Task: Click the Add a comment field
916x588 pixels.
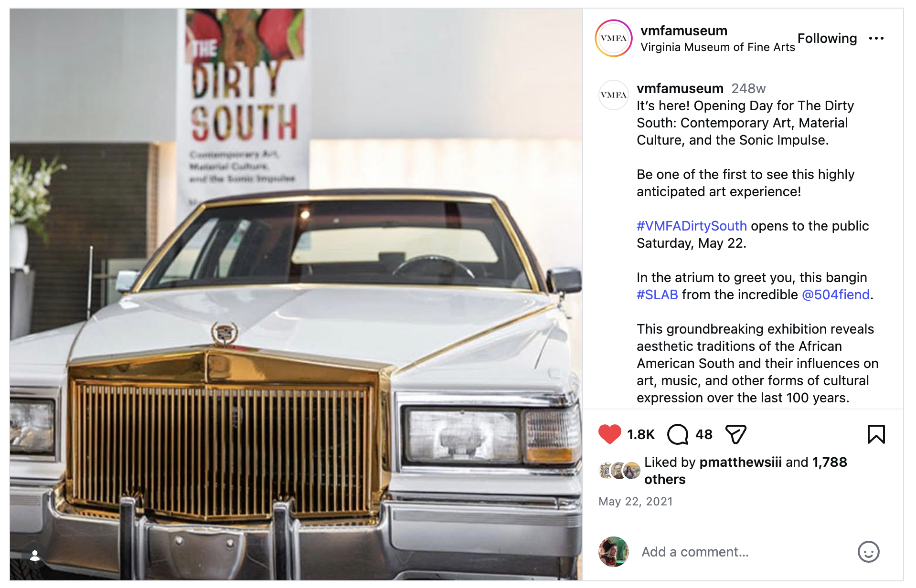Action: click(x=745, y=552)
